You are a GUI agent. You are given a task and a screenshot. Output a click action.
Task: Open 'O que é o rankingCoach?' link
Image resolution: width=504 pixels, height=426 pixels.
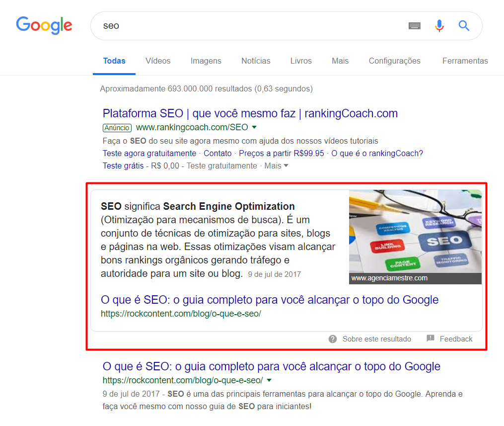coord(377,154)
